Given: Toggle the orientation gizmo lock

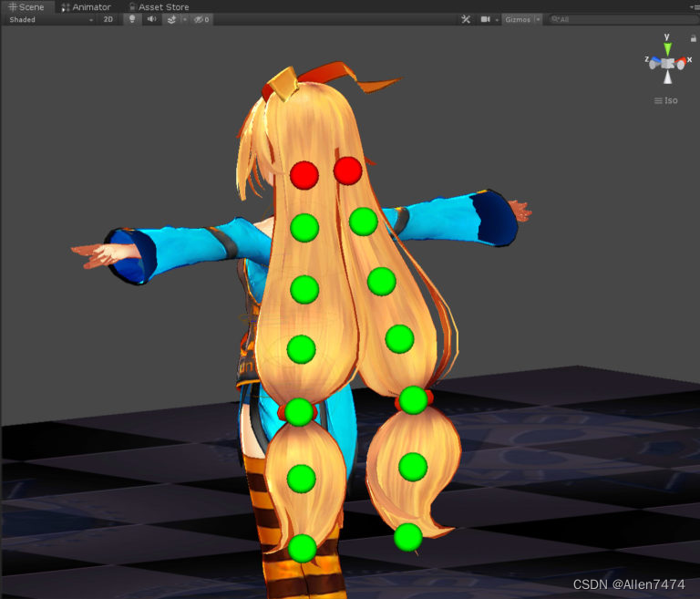Looking at the screenshot, I should 694,38.
